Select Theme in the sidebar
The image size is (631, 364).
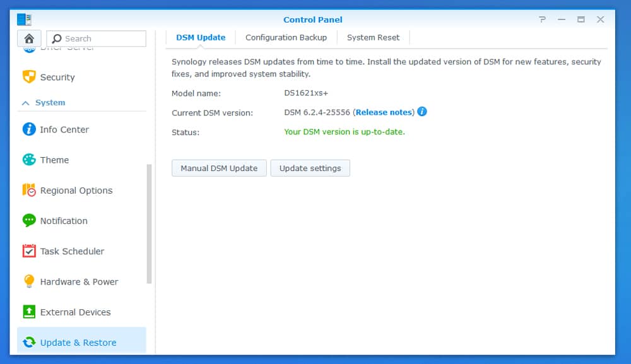[x=81, y=160]
